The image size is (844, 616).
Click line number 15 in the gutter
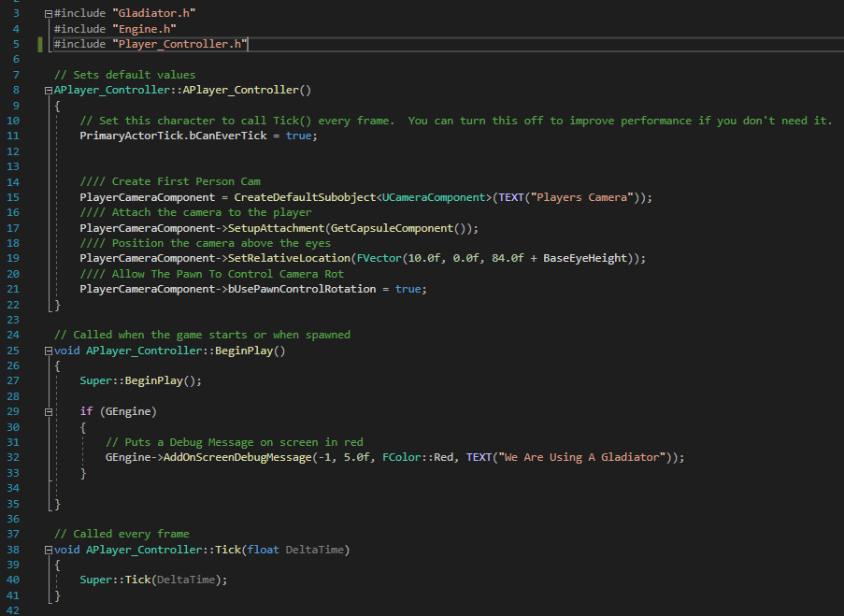[12, 197]
